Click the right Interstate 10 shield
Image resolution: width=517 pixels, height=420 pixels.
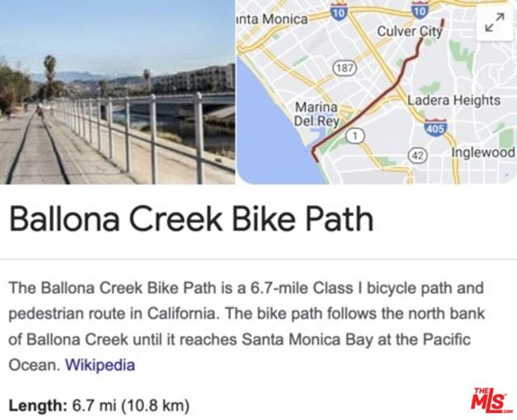click(x=420, y=10)
